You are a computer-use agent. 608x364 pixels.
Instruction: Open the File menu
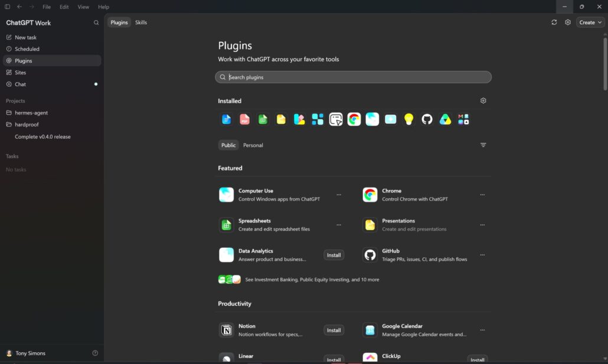click(47, 7)
